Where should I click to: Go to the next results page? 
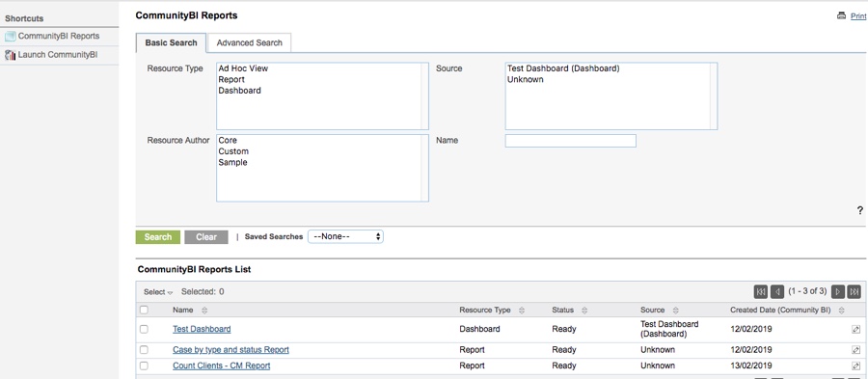tap(838, 291)
